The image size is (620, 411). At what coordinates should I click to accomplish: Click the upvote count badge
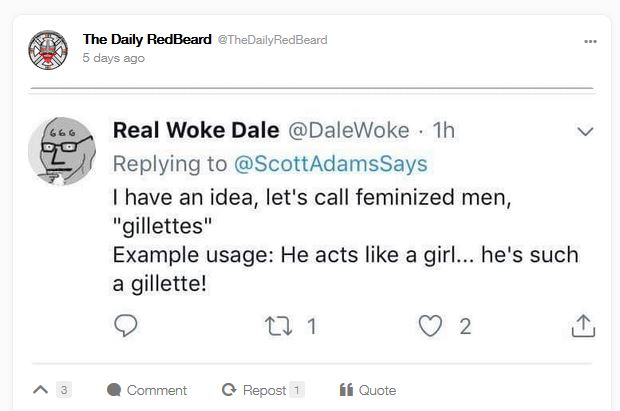click(x=64, y=390)
